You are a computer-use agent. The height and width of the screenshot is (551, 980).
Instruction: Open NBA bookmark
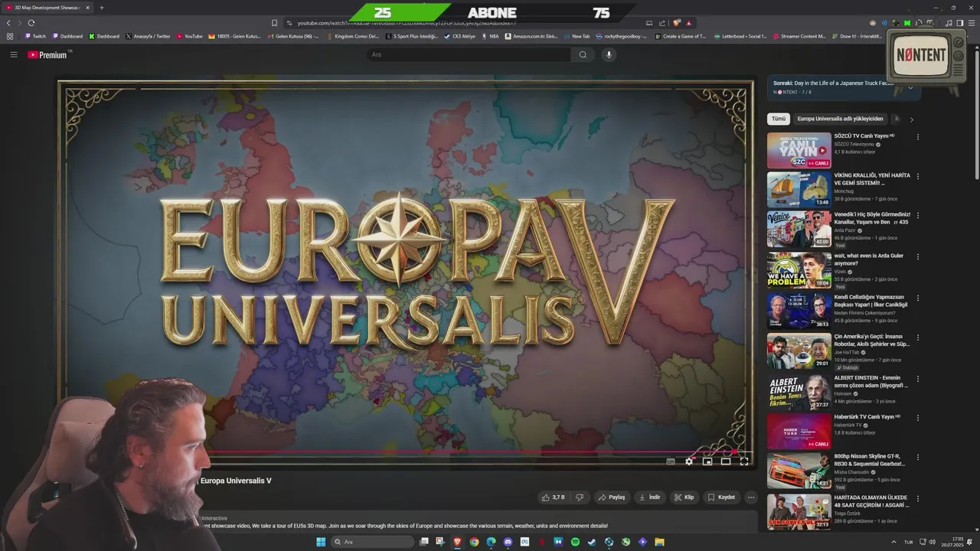click(490, 36)
